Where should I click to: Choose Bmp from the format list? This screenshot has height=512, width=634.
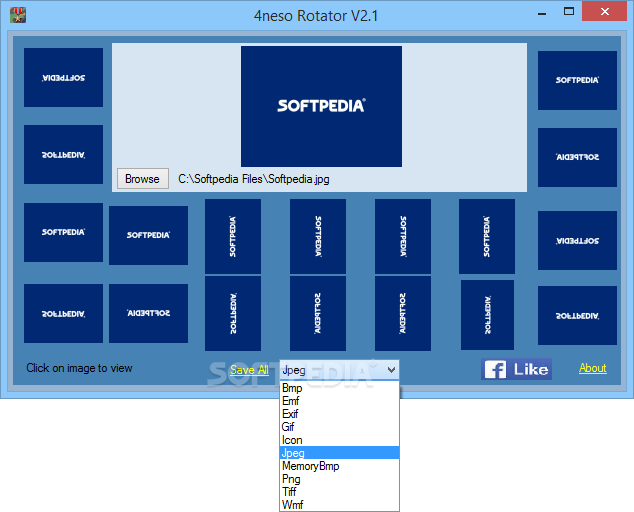[x=339, y=388]
